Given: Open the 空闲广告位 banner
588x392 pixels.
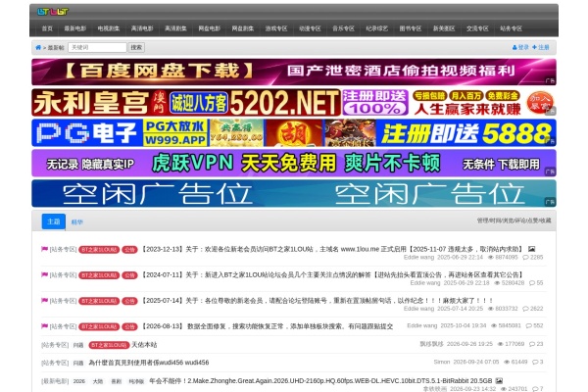Looking at the screenshot, I should [x=294, y=194].
